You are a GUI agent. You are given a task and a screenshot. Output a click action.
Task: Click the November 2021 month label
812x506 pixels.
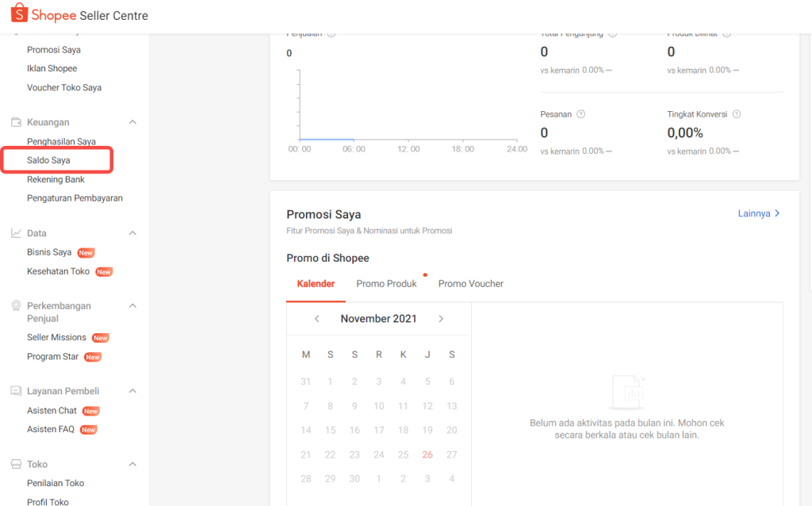pyautogui.click(x=378, y=319)
